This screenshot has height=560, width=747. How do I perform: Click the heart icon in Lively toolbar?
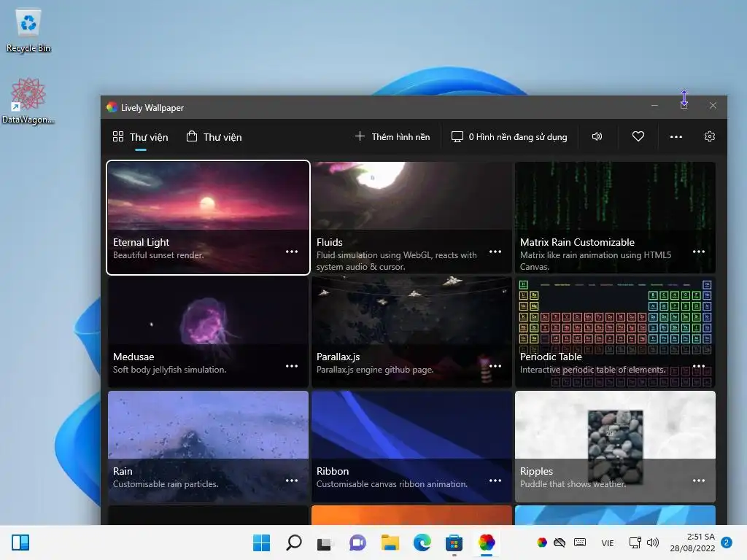[x=638, y=136]
